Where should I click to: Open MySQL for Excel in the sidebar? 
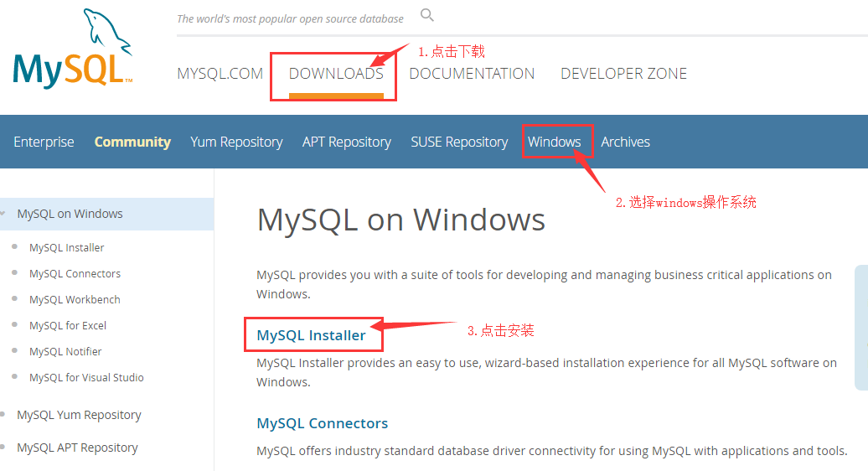coord(68,325)
